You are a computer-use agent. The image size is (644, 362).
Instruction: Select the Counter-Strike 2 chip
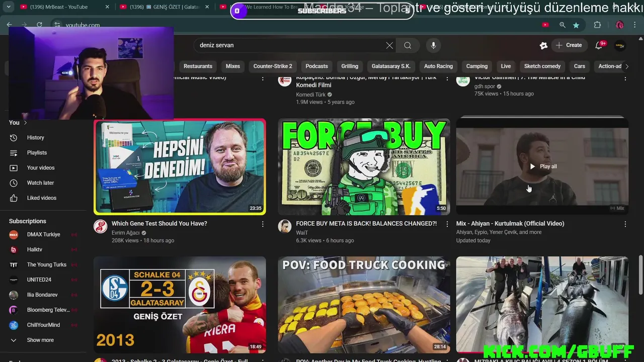[273, 66]
